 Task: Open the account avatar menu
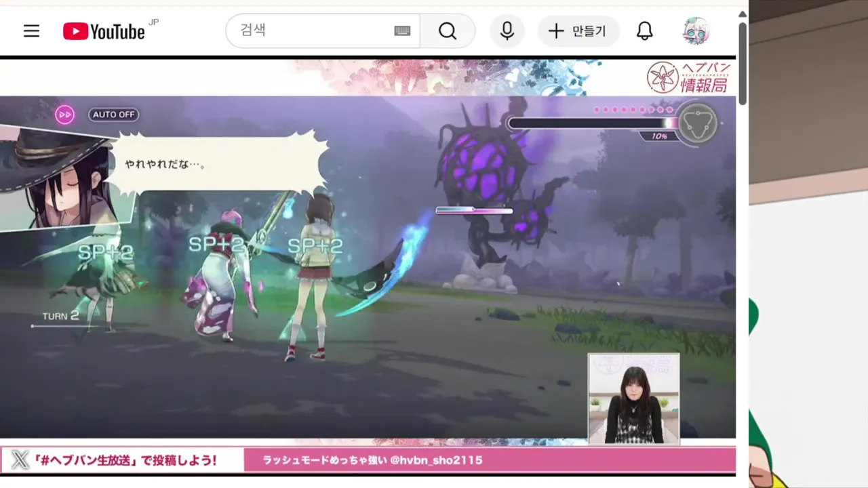pos(696,31)
